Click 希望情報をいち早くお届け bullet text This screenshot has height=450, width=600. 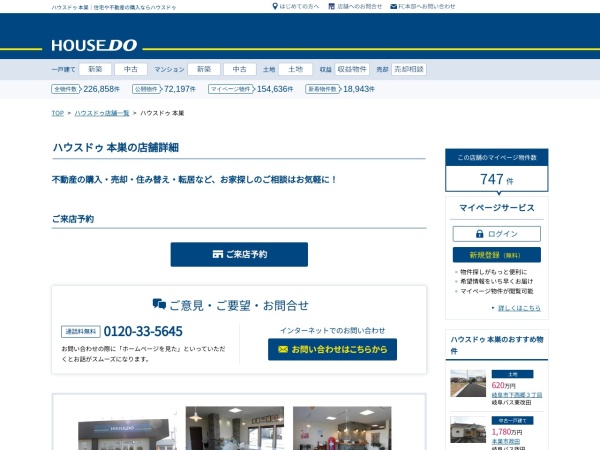click(x=497, y=281)
